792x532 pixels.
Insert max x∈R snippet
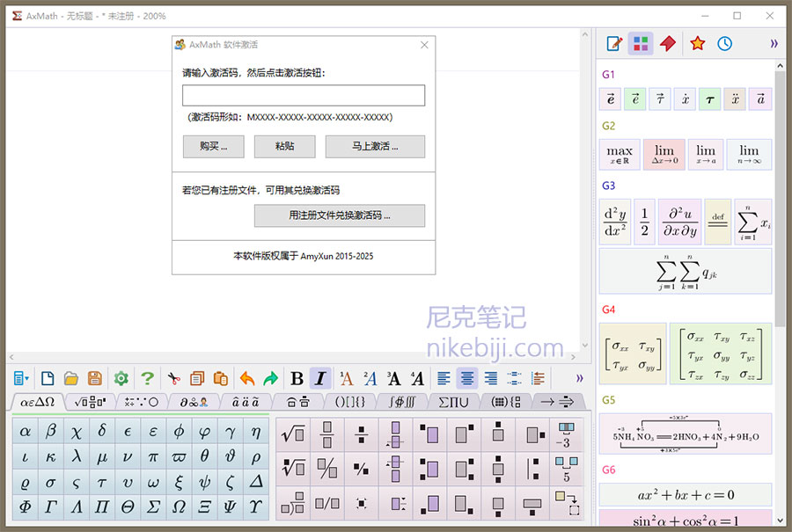pos(620,155)
